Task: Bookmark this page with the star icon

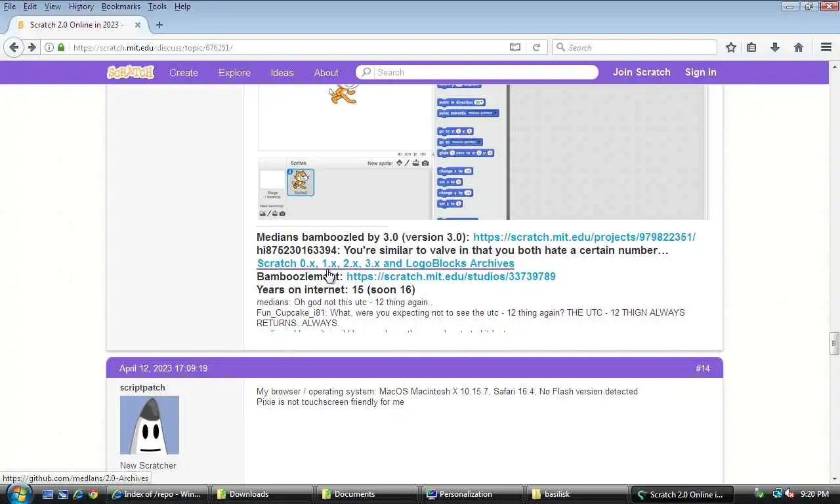Action: [731, 47]
